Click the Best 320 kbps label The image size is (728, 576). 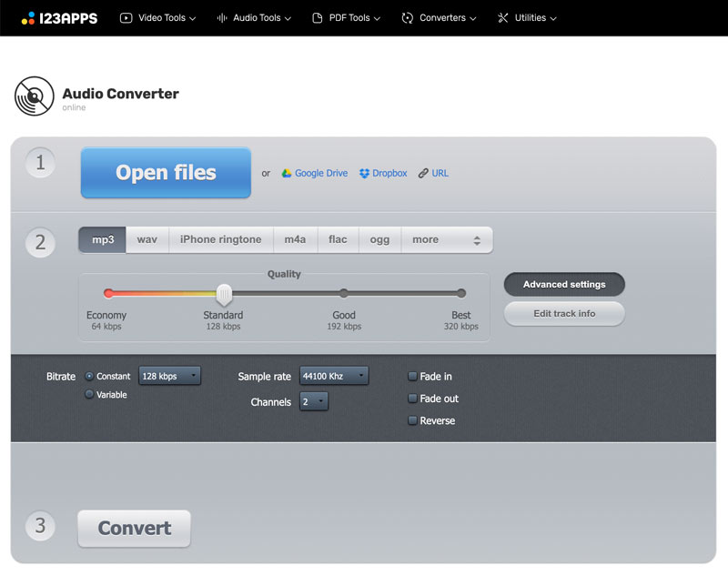(x=461, y=320)
